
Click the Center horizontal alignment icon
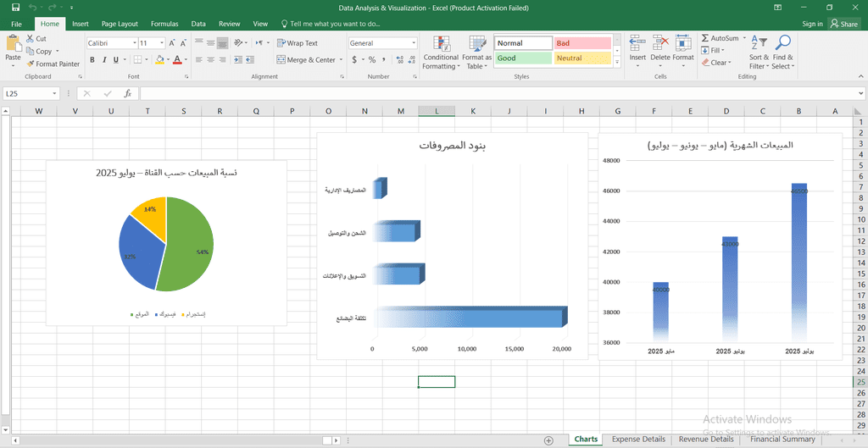[x=211, y=59]
